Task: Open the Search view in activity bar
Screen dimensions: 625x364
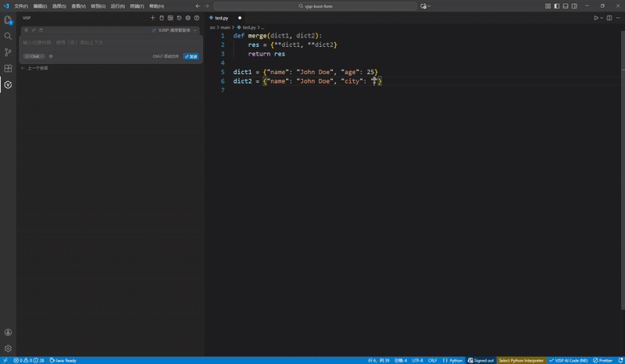Action: click(8, 36)
